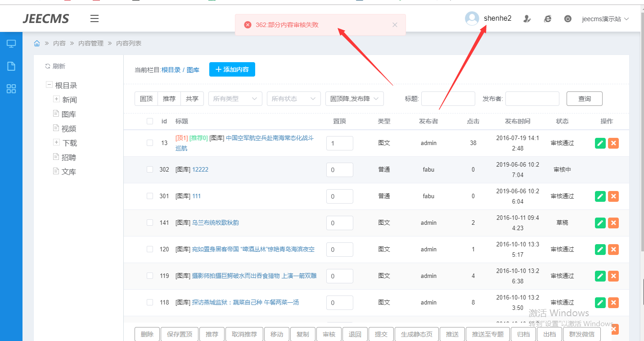This screenshot has height=341, width=644.
Task: Check the box for content id 141
Action: coord(150,223)
